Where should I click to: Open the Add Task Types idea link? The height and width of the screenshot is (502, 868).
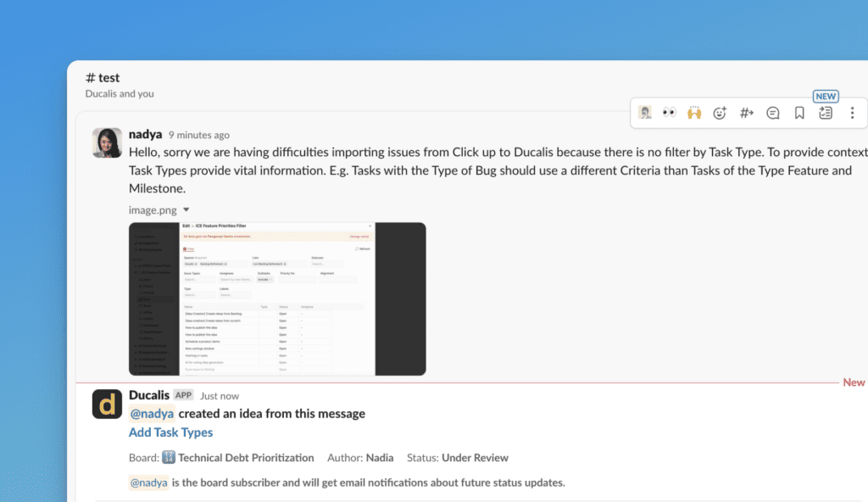pos(170,432)
